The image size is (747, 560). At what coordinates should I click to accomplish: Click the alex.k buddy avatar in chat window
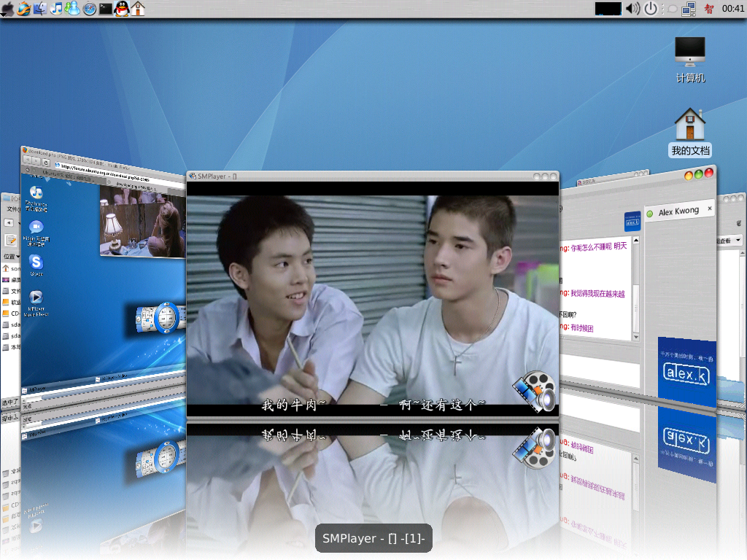(x=686, y=373)
